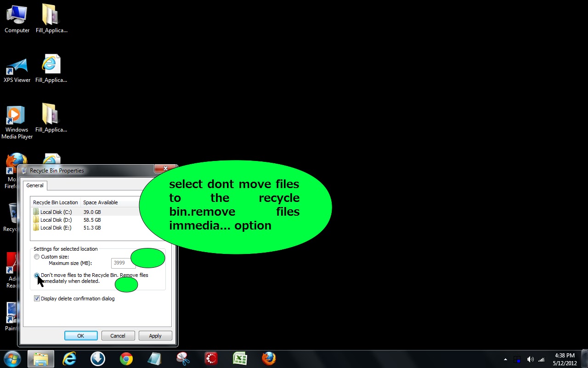Open the Start menu
The image size is (588, 368).
click(x=12, y=358)
